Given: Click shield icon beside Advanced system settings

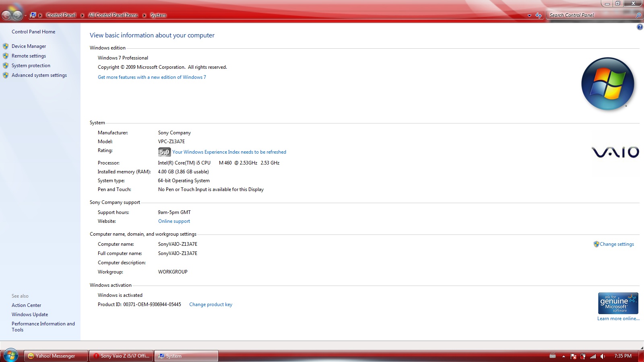Looking at the screenshot, I should [x=6, y=75].
